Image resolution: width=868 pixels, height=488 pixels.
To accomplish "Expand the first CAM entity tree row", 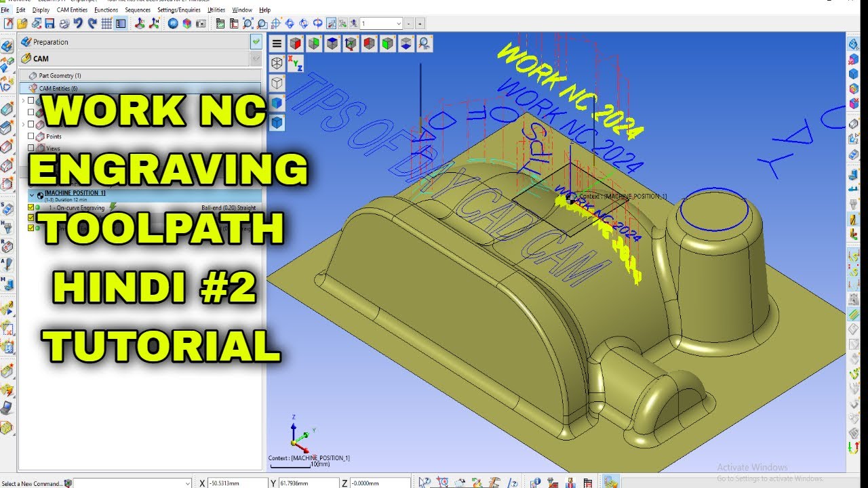I will tap(23, 100).
